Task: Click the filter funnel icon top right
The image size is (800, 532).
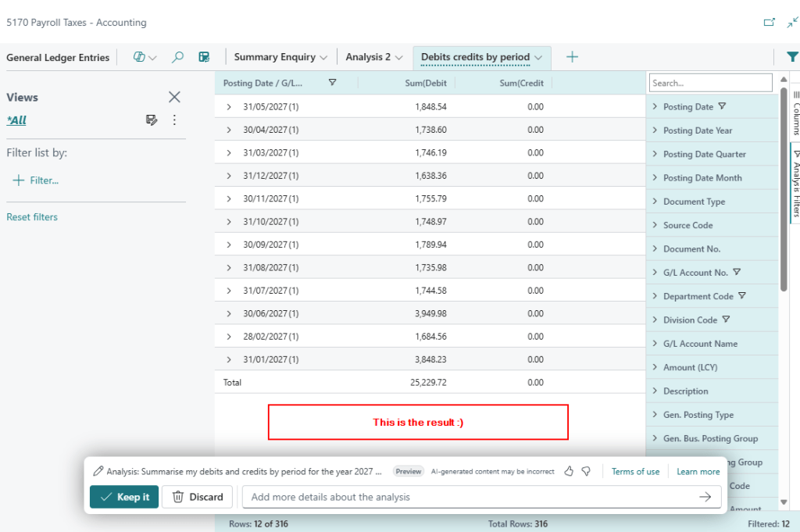Action: click(x=792, y=57)
